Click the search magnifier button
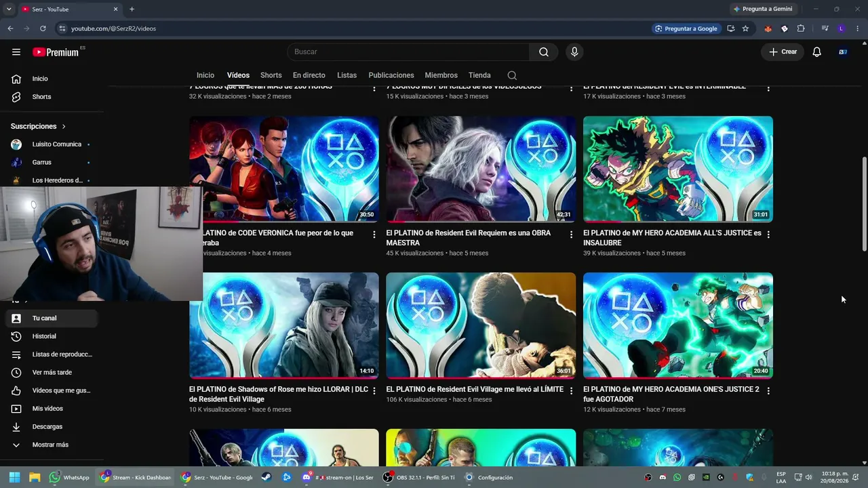Viewport: 868px width, 488px height. point(544,52)
